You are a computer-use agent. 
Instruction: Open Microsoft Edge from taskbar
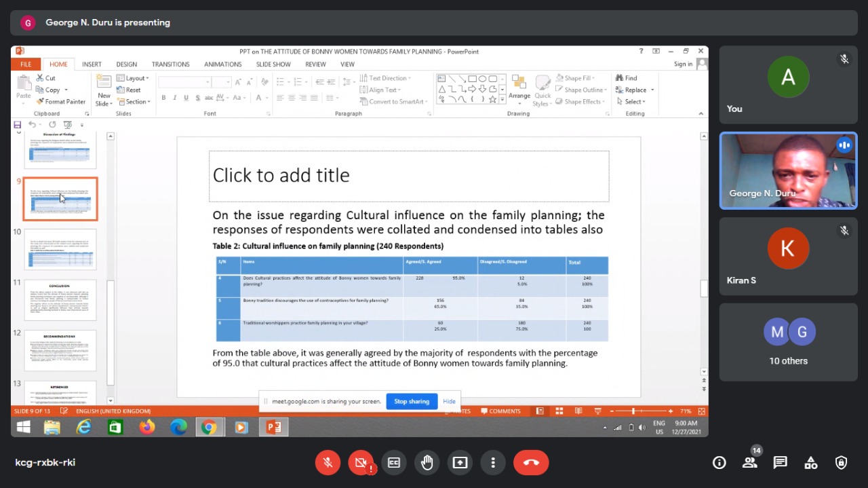click(x=178, y=427)
